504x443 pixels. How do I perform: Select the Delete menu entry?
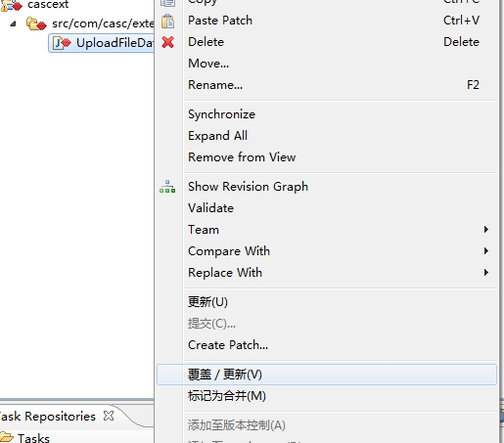[x=327, y=42]
